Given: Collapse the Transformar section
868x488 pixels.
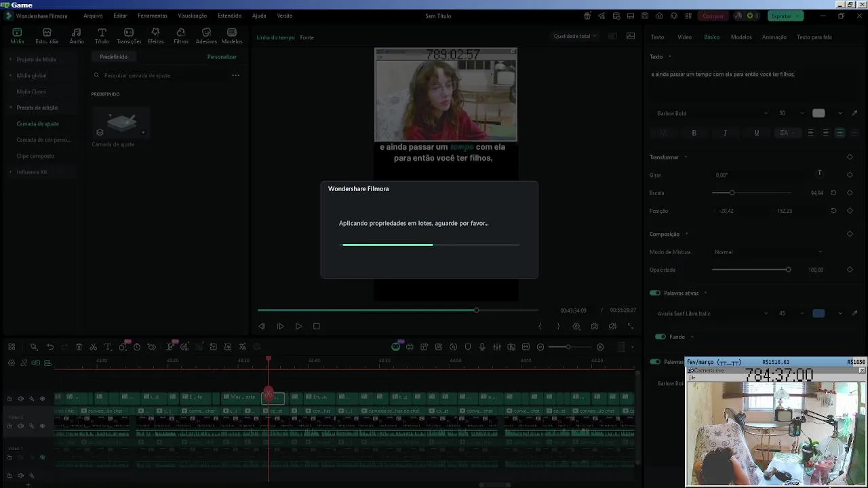Looking at the screenshot, I should [x=686, y=157].
